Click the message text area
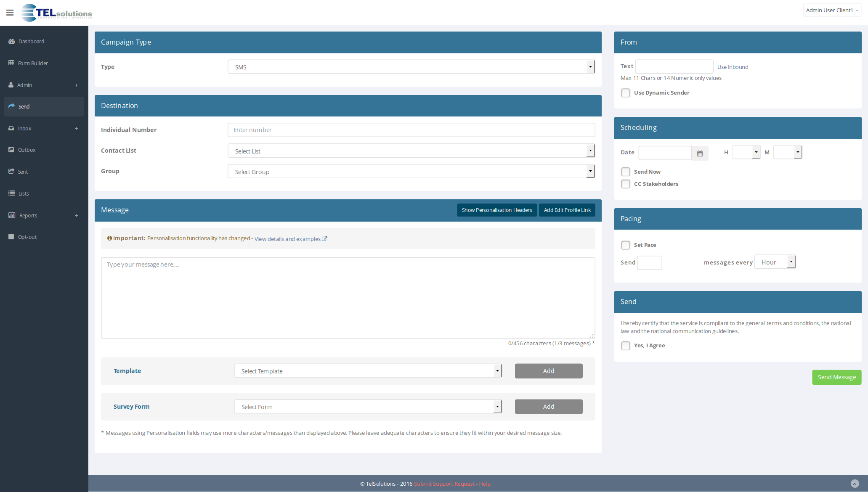The width and height of the screenshot is (868, 492). tap(348, 298)
